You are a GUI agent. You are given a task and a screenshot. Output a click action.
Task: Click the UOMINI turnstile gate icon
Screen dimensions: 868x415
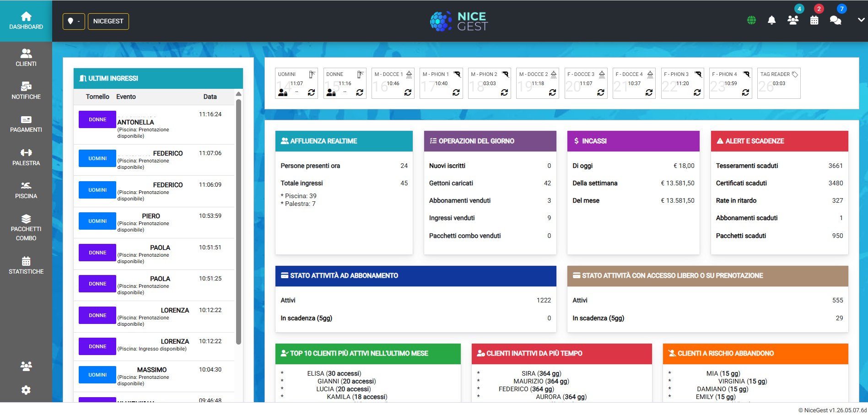click(312, 74)
